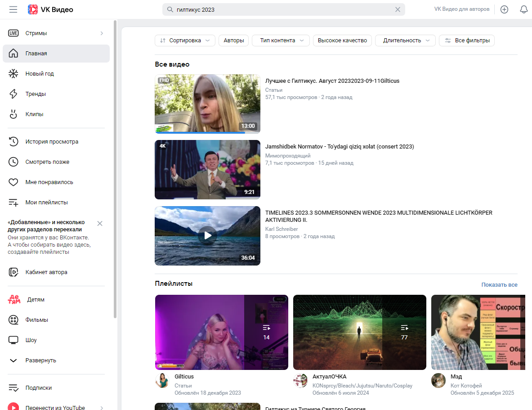
Task: Open the АктуалОЧКА playlist thumbnail
Action: (x=360, y=332)
